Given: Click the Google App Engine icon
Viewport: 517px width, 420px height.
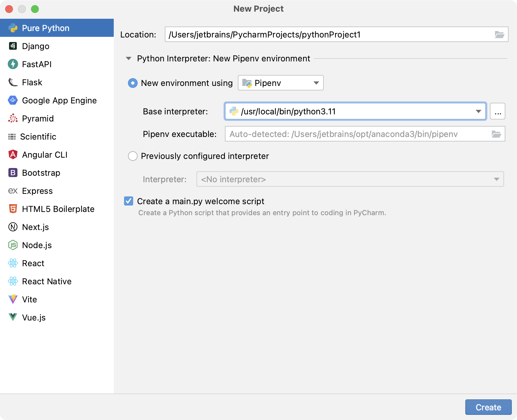Looking at the screenshot, I should pyautogui.click(x=13, y=100).
